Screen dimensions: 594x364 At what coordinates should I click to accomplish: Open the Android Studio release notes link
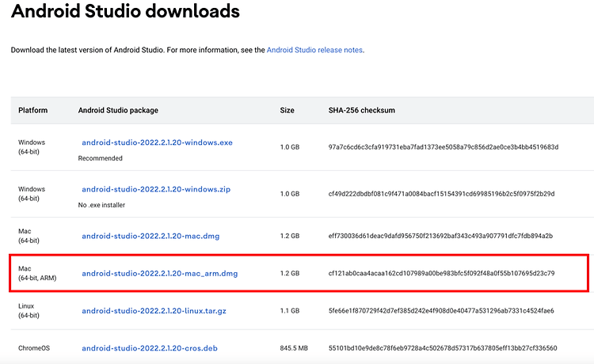coord(314,50)
